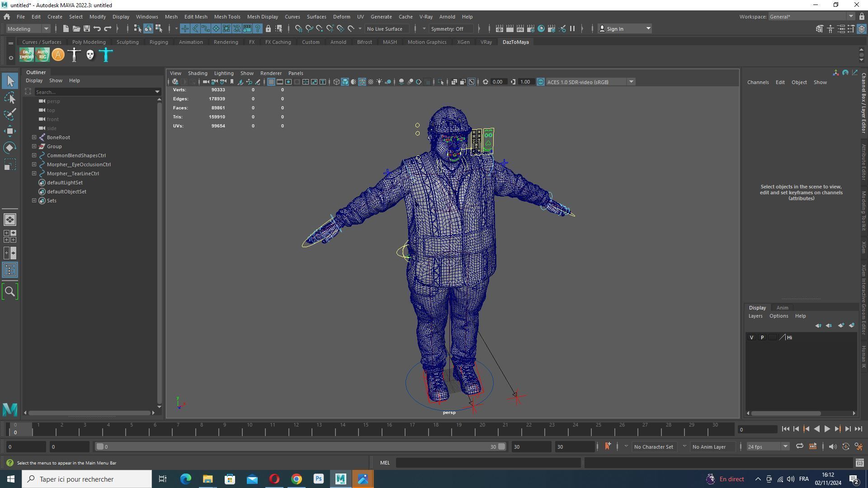Expand the Group node in the Outliner
The width and height of the screenshot is (868, 488).
click(x=34, y=146)
